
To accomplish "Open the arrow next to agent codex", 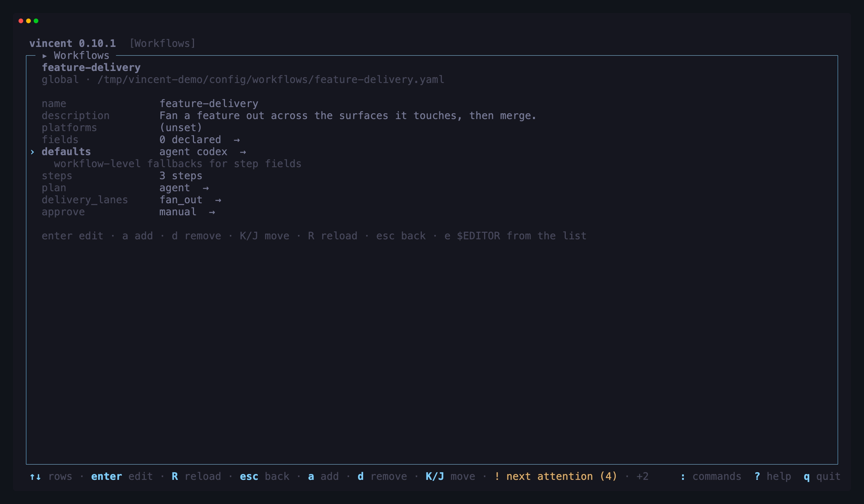I will pos(243,152).
